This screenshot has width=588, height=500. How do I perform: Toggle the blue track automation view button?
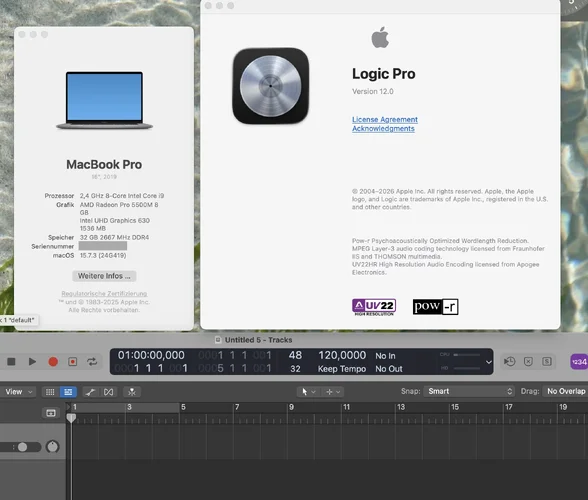pyautogui.click(x=68, y=392)
